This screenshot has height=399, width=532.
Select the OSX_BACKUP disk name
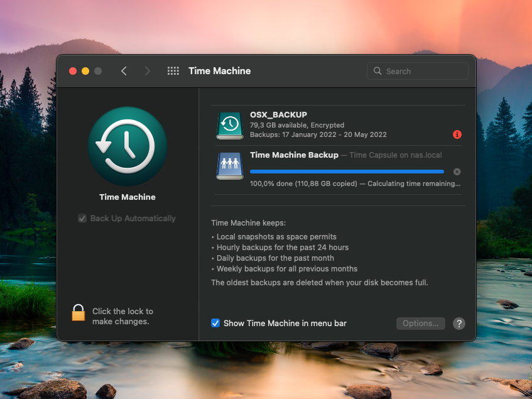click(x=278, y=115)
